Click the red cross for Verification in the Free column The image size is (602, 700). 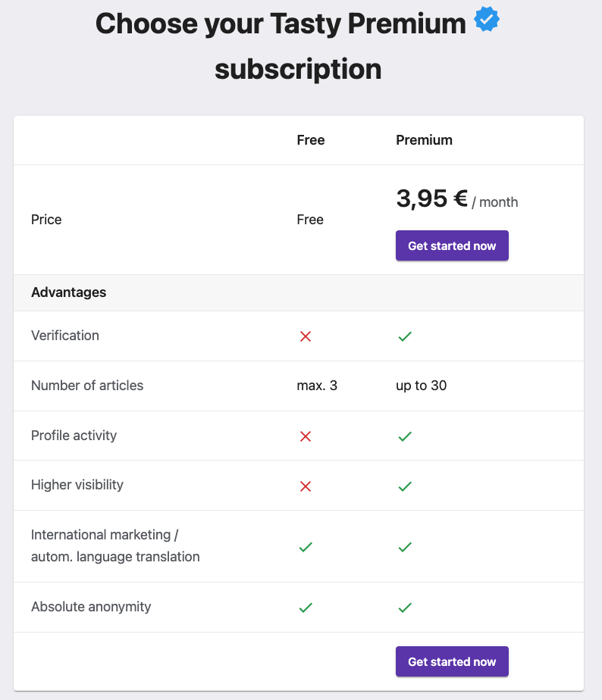coord(306,336)
